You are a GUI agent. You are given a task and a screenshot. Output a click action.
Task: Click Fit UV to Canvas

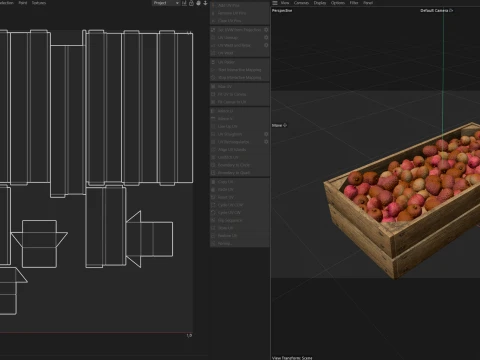pyautogui.click(x=240, y=94)
